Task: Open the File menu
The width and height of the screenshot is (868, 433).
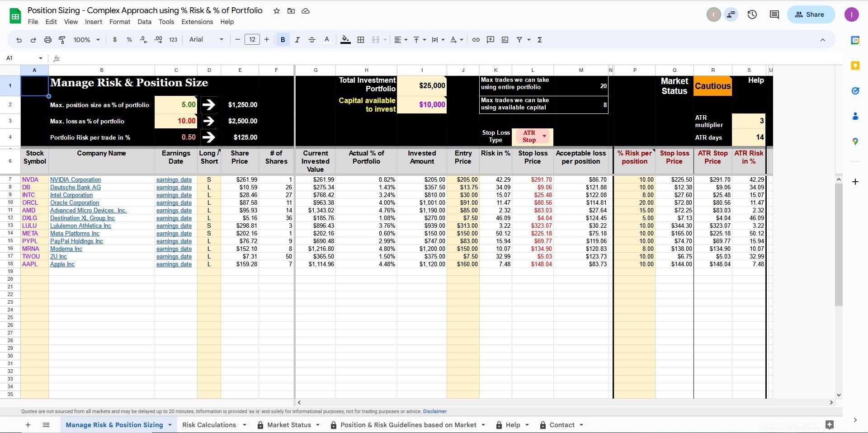Action: coord(33,22)
